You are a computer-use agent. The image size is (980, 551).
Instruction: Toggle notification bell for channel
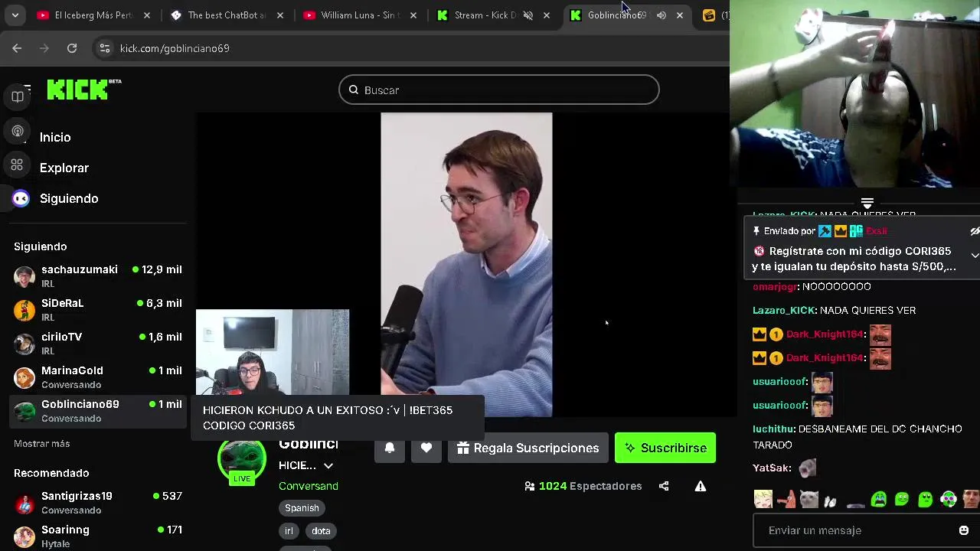390,448
